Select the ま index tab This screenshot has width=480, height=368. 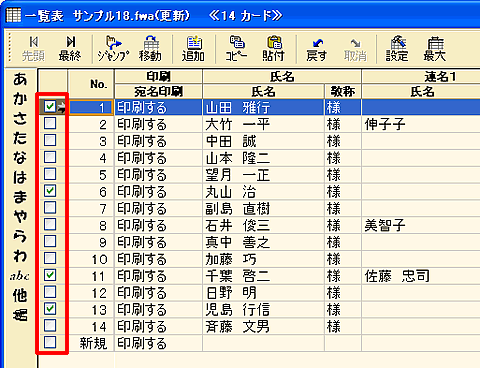tap(20, 197)
